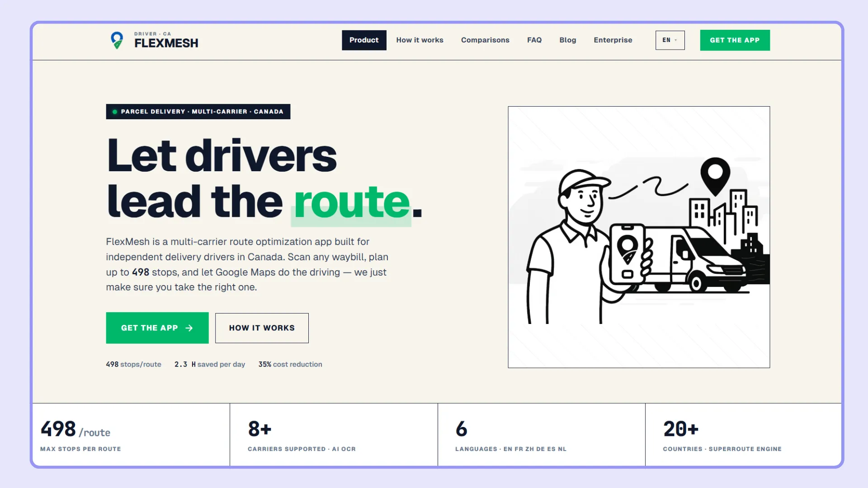Open the Comparisons nav link
This screenshot has height=488, width=868.
[485, 40]
